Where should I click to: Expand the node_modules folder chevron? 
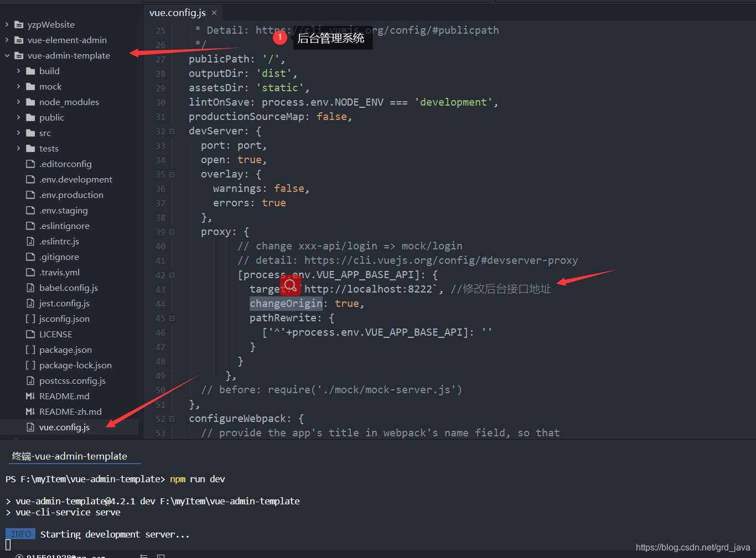pos(19,102)
